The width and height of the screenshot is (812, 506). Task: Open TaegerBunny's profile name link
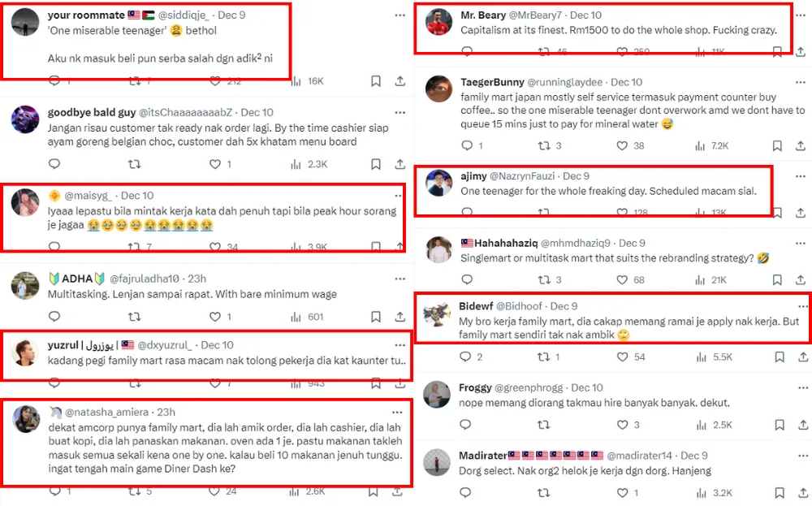pyautogui.click(x=492, y=82)
